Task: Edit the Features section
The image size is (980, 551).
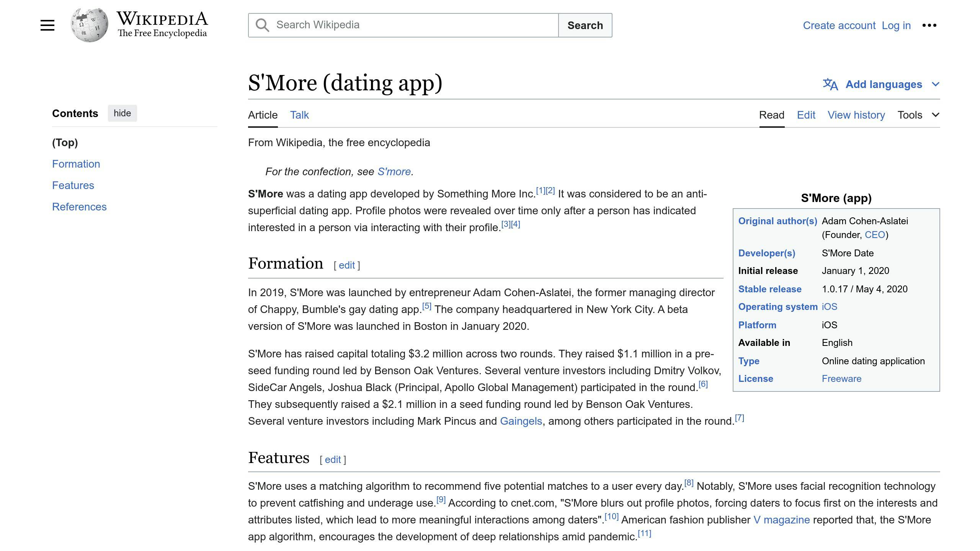Action: coord(333,460)
